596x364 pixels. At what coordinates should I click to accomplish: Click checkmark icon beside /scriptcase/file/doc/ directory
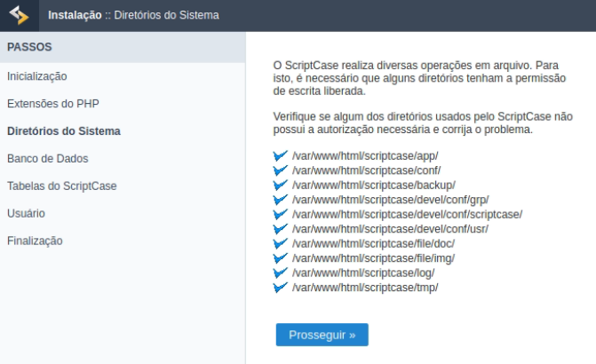tap(281, 243)
